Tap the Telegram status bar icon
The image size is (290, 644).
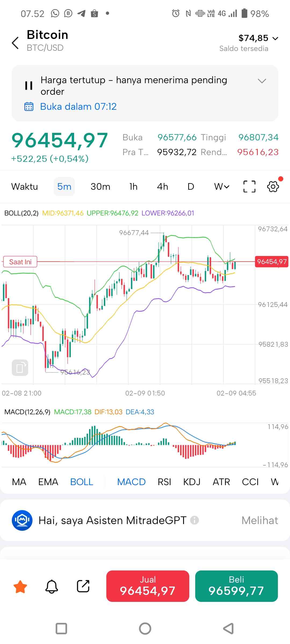click(81, 13)
